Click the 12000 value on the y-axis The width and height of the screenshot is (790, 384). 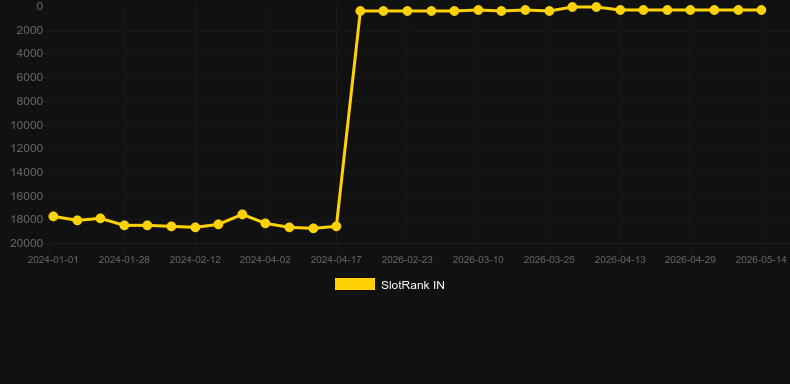pos(27,149)
